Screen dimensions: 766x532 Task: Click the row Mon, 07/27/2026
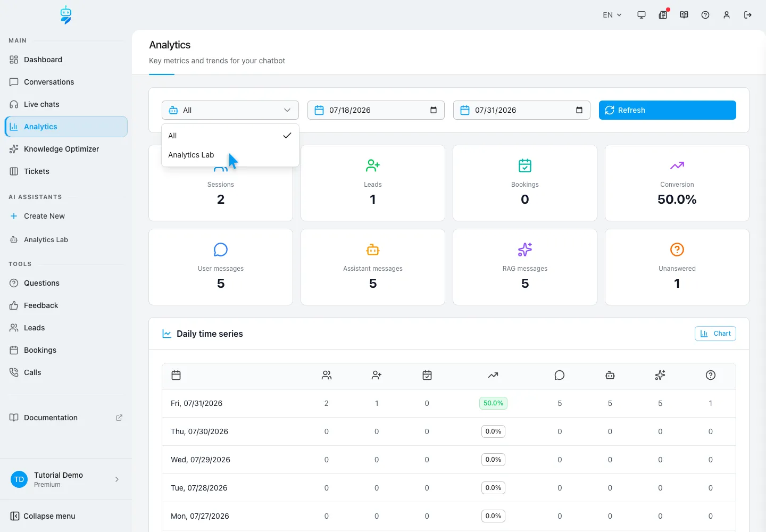pyautogui.click(x=449, y=516)
